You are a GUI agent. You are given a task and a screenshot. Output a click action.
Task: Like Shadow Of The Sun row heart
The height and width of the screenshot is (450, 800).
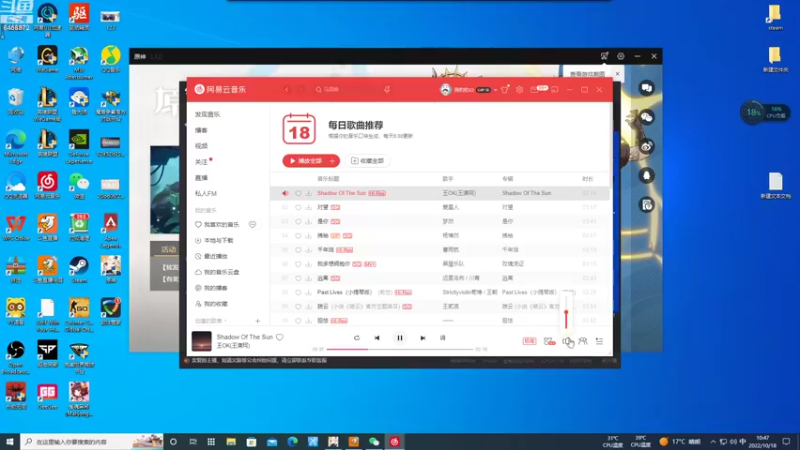pyautogui.click(x=298, y=193)
